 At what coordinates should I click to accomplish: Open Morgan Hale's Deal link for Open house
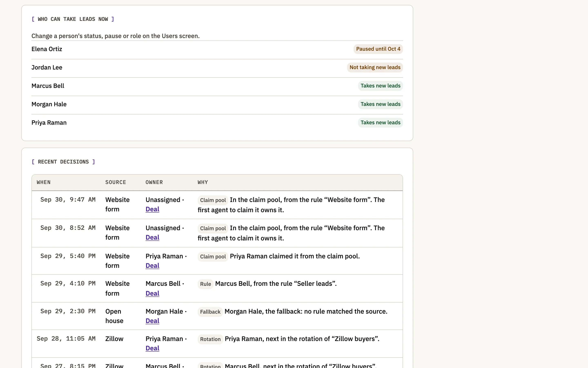tap(152, 321)
